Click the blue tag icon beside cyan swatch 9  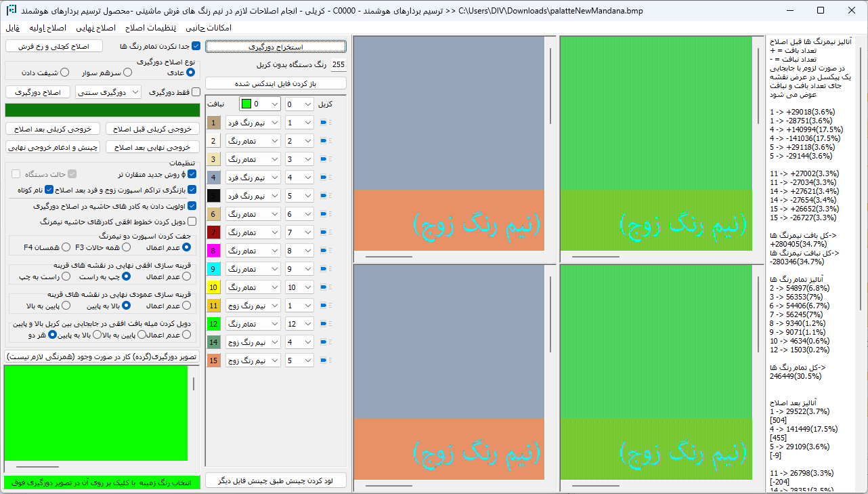tap(323, 269)
